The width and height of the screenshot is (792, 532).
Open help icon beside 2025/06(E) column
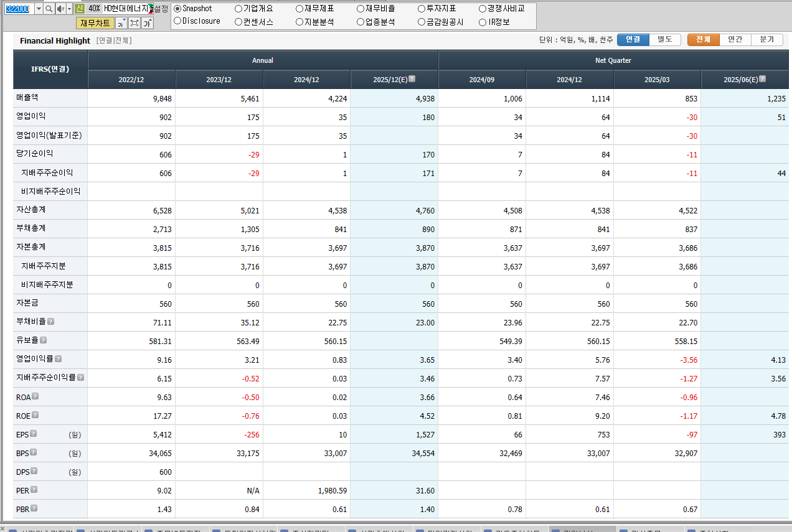tap(763, 79)
